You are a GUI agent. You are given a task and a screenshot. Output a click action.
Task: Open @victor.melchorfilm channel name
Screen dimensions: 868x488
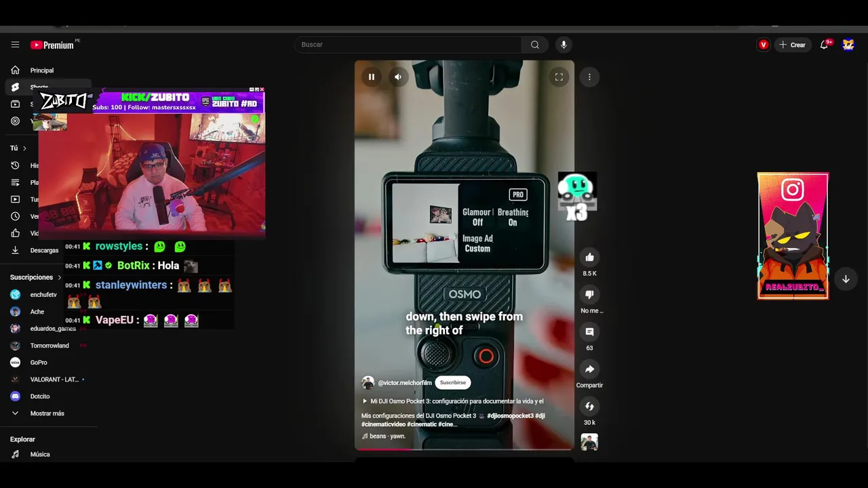coord(405,383)
